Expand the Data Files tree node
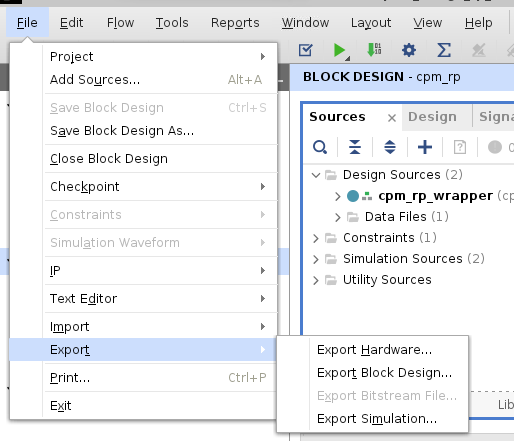The image size is (514, 441). [x=338, y=217]
